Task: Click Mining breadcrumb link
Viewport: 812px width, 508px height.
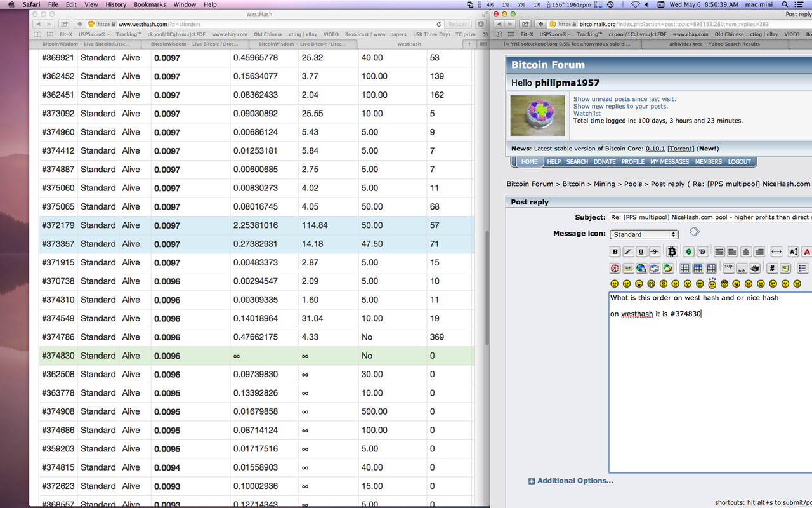Action: click(x=604, y=184)
